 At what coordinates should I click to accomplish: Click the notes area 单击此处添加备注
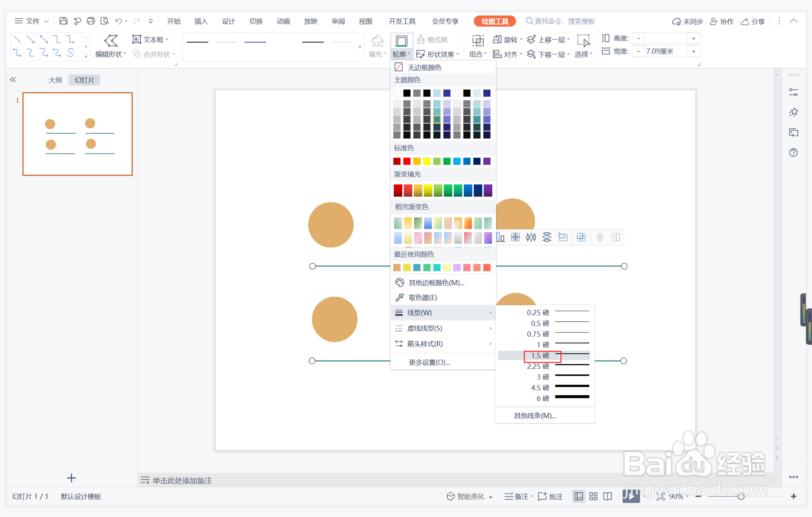182,481
